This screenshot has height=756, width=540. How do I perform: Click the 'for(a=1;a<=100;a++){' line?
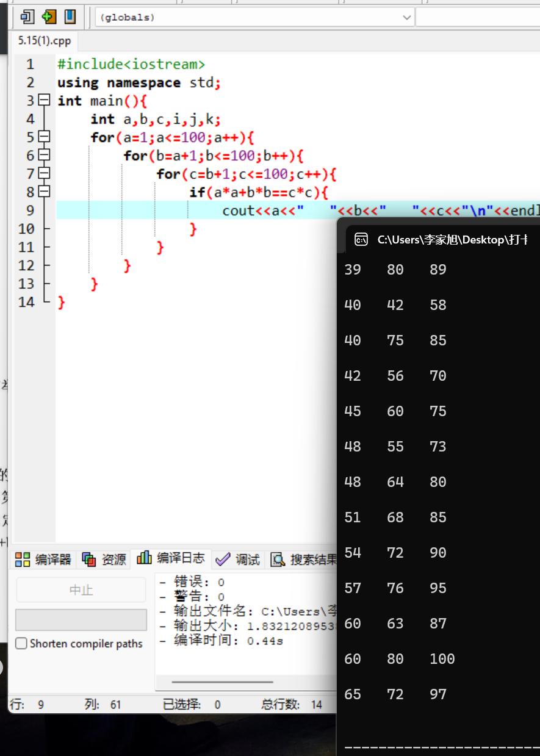click(x=172, y=137)
